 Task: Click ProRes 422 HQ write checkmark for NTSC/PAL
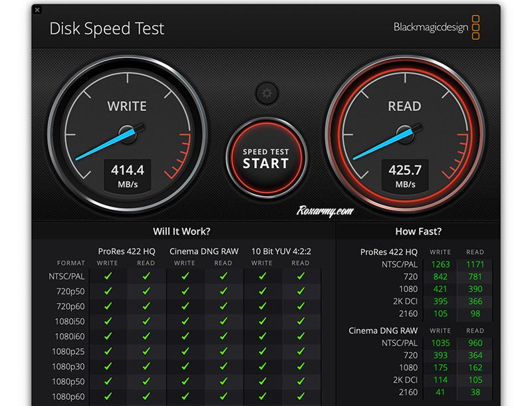[108, 276]
